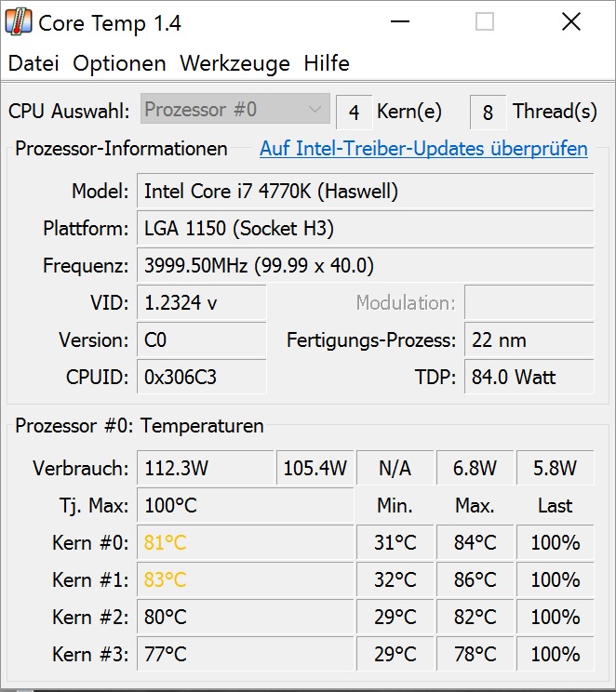Maximize the Core Temp window
The height and width of the screenshot is (692, 616).
pos(484,21)
